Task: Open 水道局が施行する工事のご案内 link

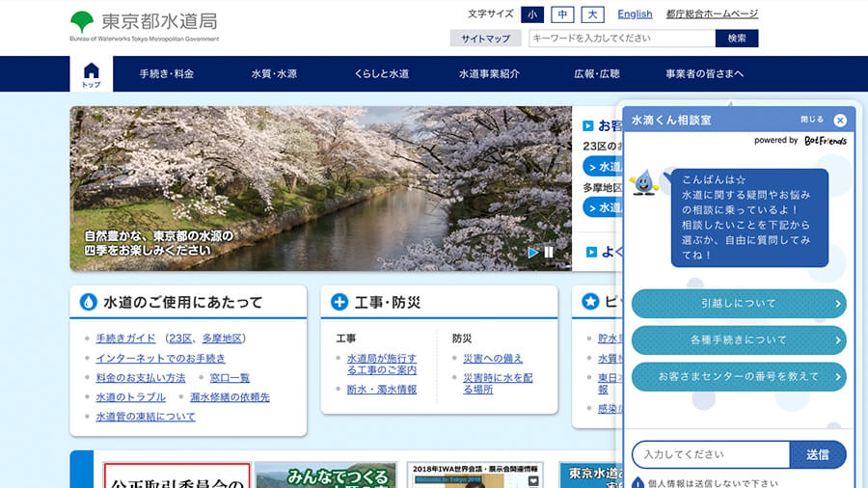Action: [x=382, y=364]
